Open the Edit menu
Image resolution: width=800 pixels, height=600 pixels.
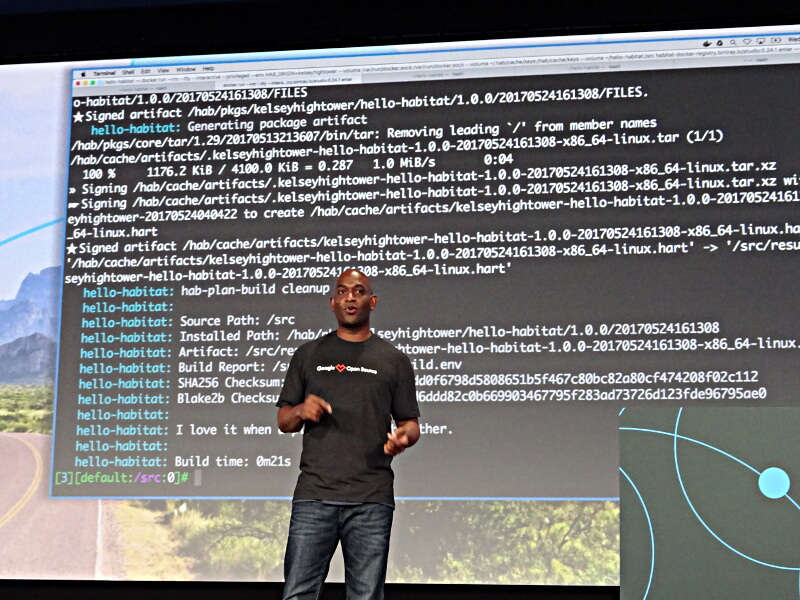tap(146, 71)
